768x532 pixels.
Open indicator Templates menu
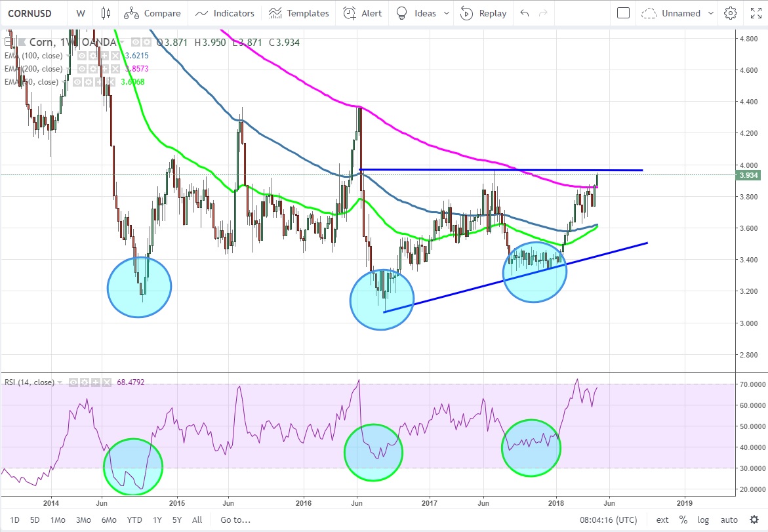(299, 13)
